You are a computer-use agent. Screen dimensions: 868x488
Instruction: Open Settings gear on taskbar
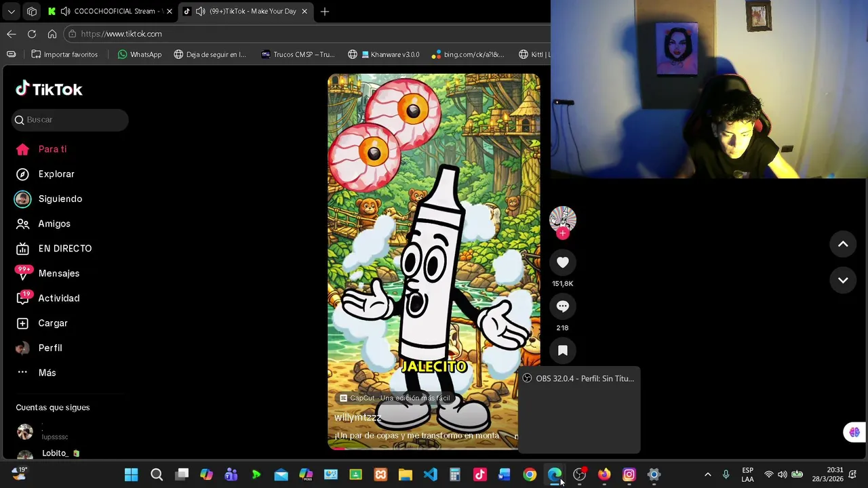coord(654,475)
